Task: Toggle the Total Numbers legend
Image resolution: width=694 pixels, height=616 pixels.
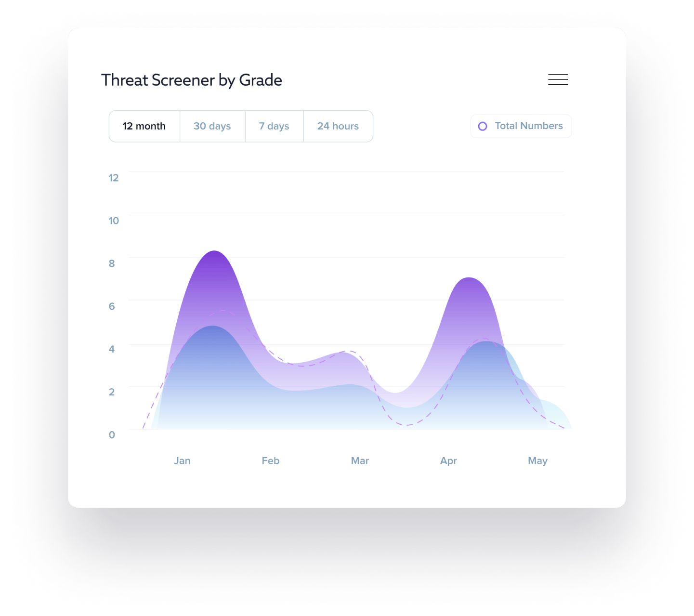Action: pos(521,126)
